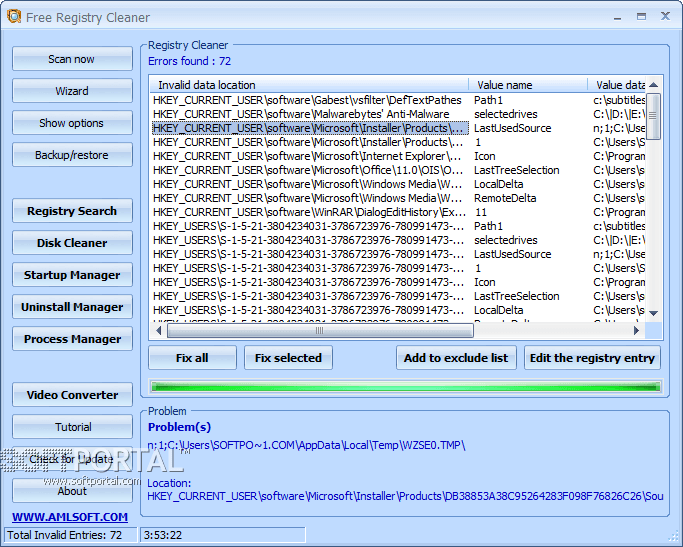
Task: Click the list's scroll down arrow
Action: pos(653,313)
